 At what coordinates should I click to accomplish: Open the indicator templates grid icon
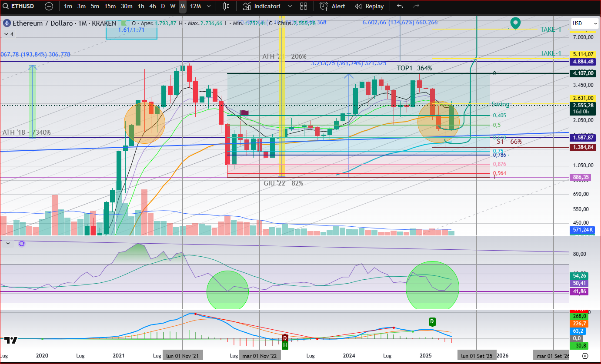304,7
